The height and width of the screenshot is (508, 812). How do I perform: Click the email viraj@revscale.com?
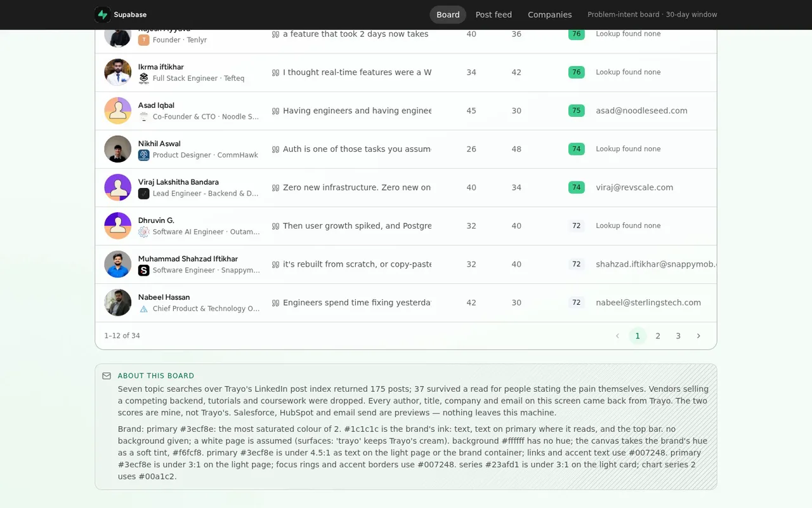[x=634, y=187]
